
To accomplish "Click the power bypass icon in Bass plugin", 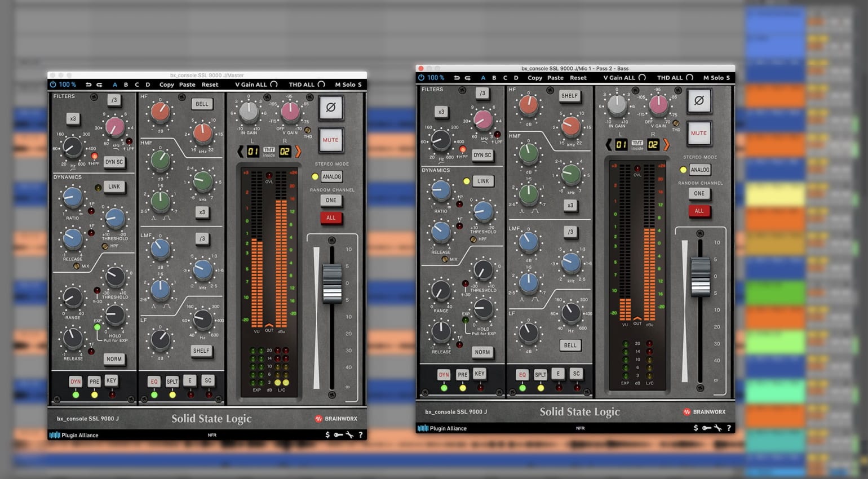I will 421,78.
